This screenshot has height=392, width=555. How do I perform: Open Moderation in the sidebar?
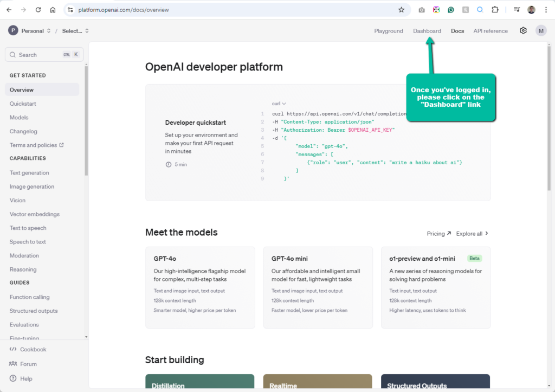coord(24,256)
